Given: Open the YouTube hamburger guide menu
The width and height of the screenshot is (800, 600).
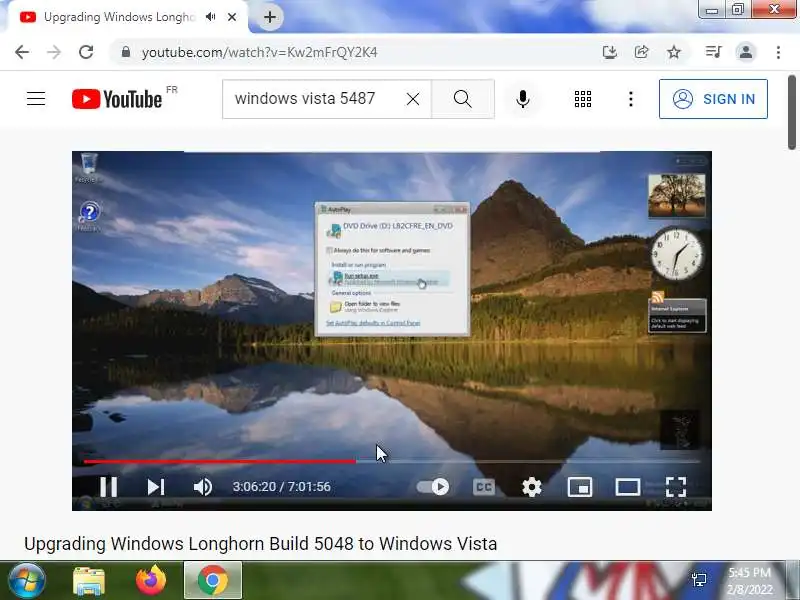Looking at the screenshot, I should tap(36, 98).
